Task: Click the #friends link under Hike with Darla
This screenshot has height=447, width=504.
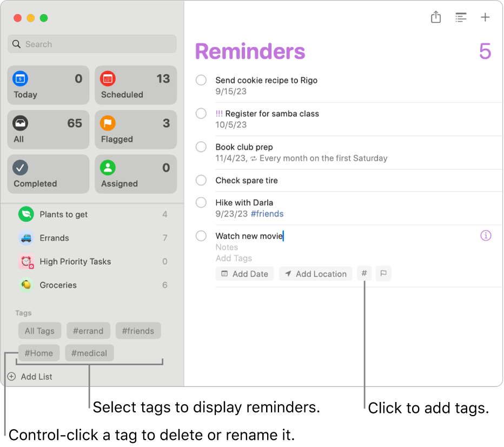Action: pyautogui.click(x=267, y=213)
